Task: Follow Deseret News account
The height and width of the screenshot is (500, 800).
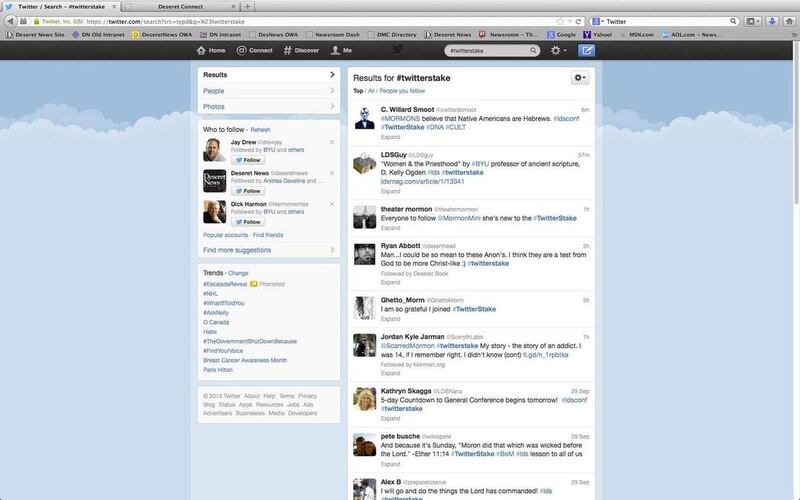Action: pos(247,191)
